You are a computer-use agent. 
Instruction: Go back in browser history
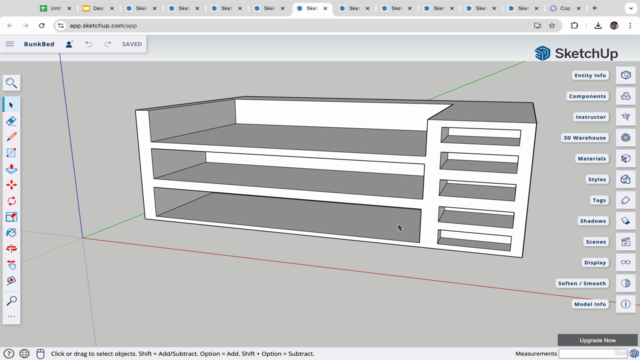(x=10, y=25)
